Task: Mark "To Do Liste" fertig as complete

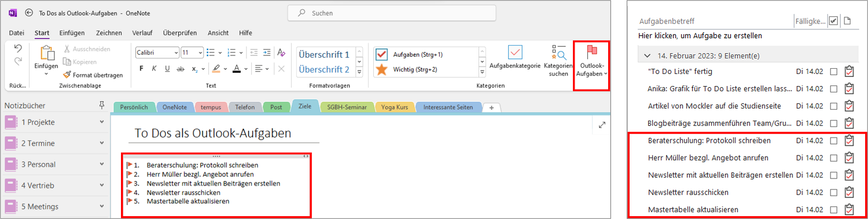Action: [x=833, y=72]
